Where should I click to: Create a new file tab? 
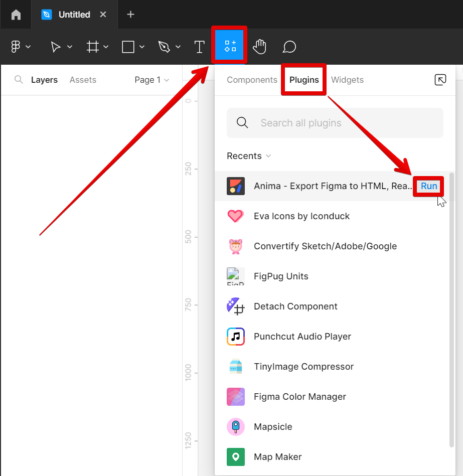click(130, 14)
